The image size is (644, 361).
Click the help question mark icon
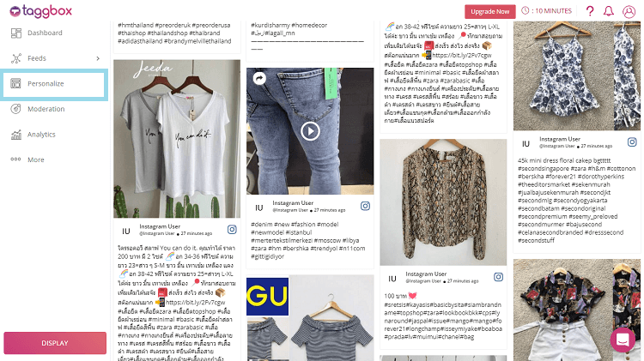pos(590,11)
